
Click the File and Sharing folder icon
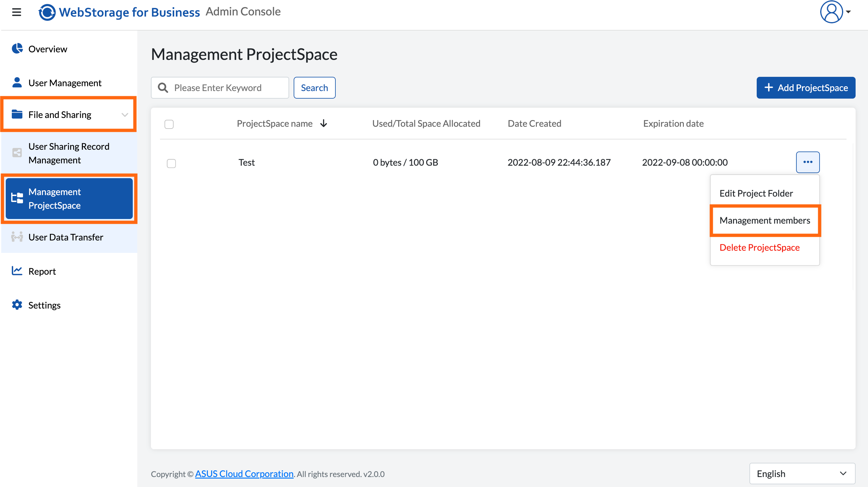[x=17, y=114]
